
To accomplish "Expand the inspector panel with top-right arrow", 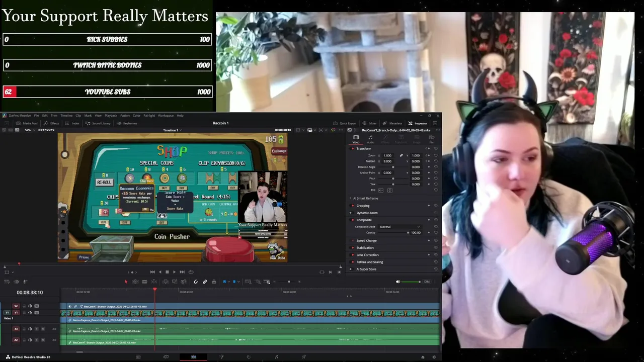I will [435, 123].
